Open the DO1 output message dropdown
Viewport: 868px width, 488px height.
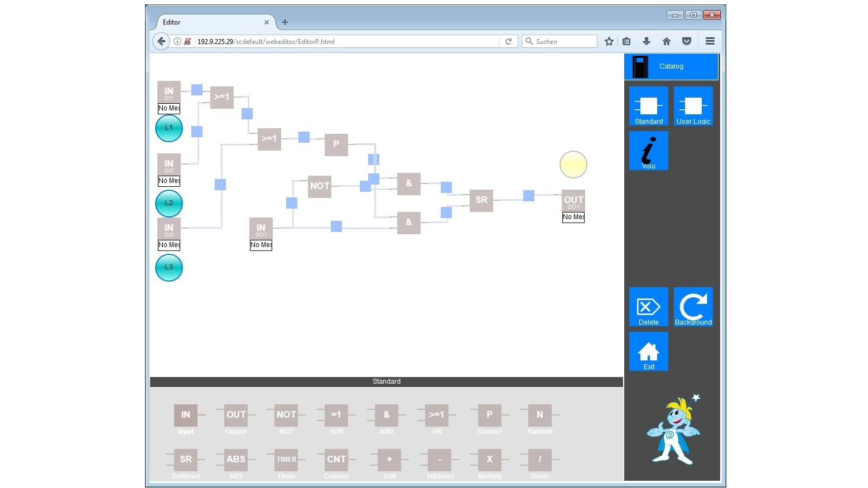pos(573,217)
